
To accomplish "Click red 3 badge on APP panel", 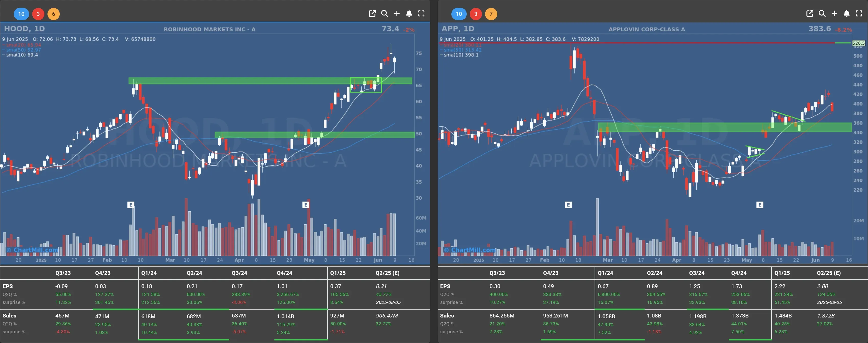I will click(x=475, y=14).
